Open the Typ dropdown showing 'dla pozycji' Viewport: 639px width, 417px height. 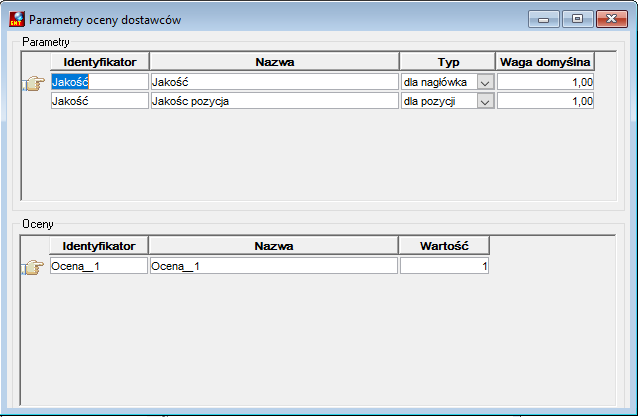pyautogui.click(x=485, y=101)
